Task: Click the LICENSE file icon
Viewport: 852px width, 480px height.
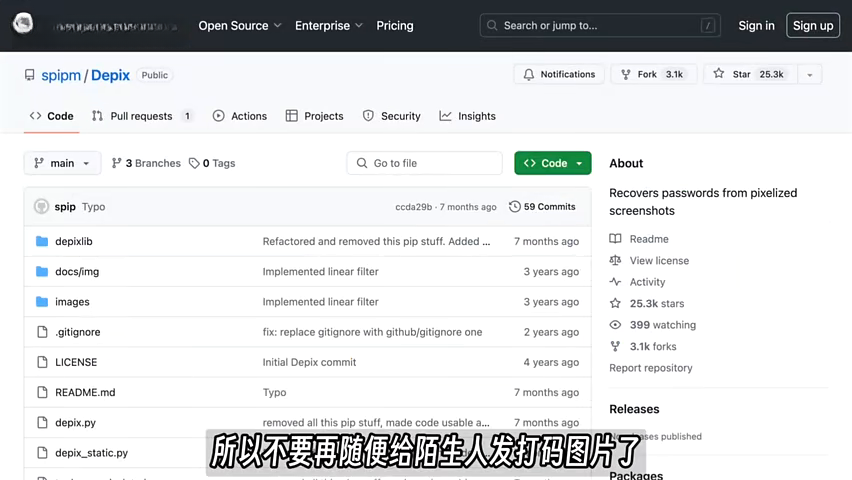Action: [42, 362]
